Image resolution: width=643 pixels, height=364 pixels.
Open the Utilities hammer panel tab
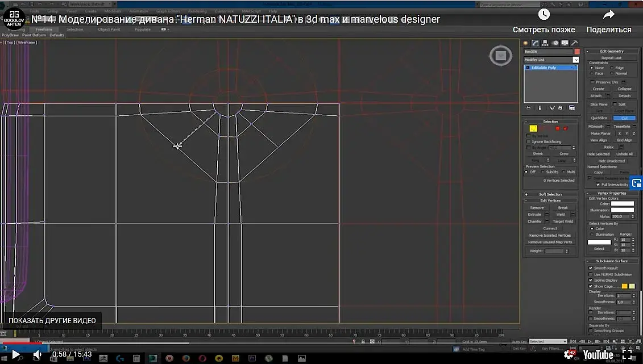coord(575,43)
